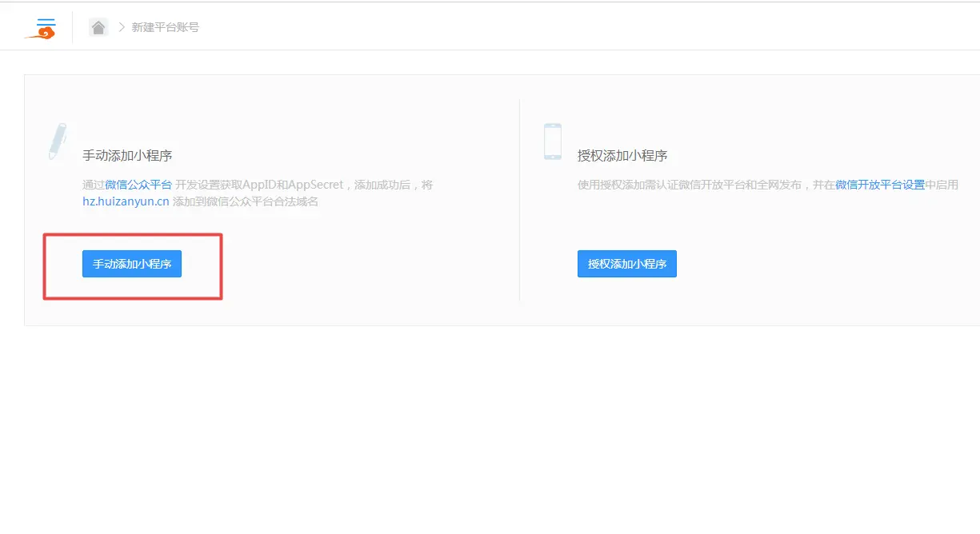Click the breadcrumb chevron separator arrow
This screenshot has height=534, width=980.
pos(122,27)
